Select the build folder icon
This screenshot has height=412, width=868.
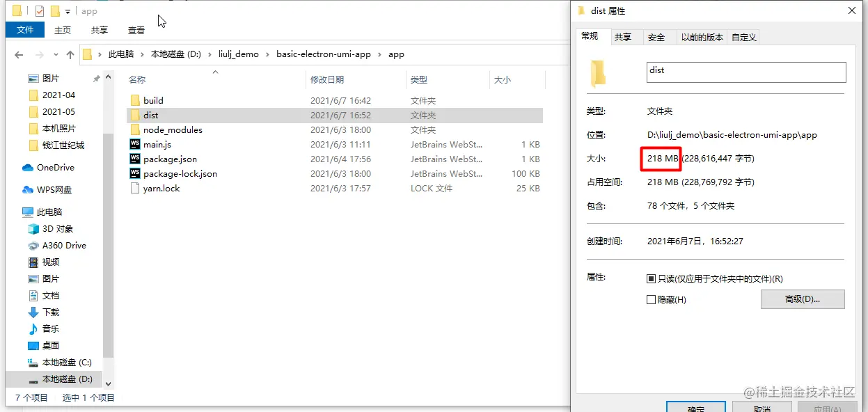click(x=135, y=100)
